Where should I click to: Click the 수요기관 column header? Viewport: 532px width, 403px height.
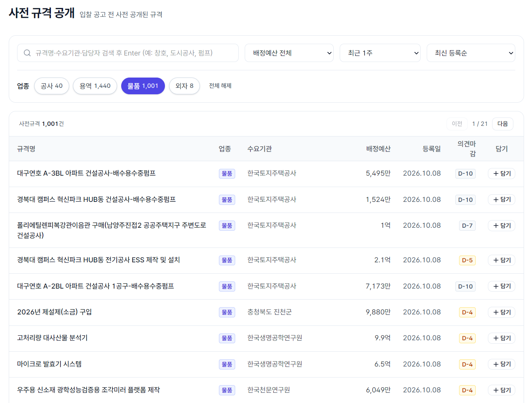(x=260, y=149)
